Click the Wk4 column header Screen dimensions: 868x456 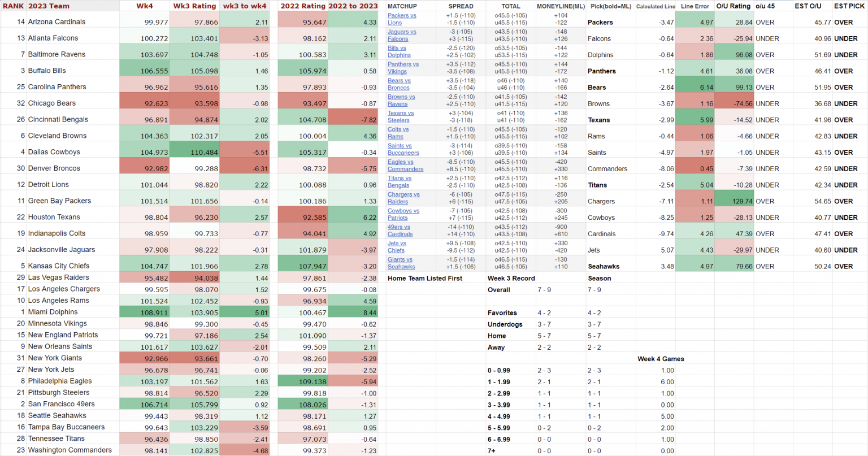pos(145,6)
